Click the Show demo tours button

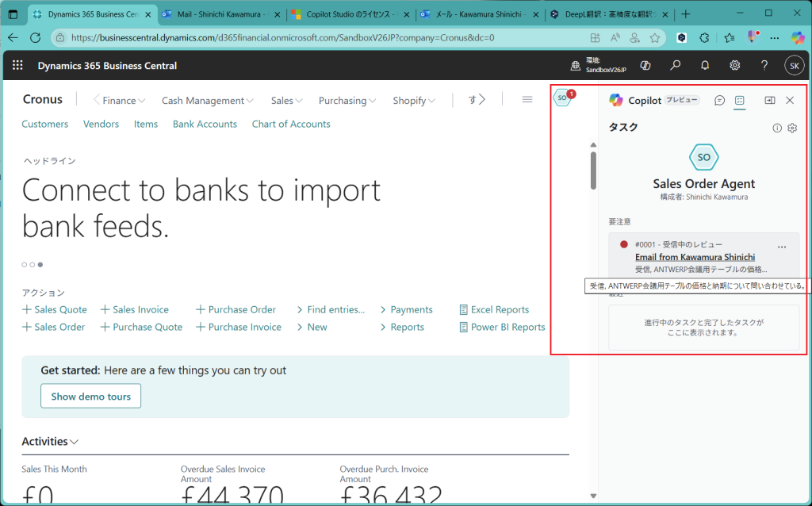click(x=90, y=397)
